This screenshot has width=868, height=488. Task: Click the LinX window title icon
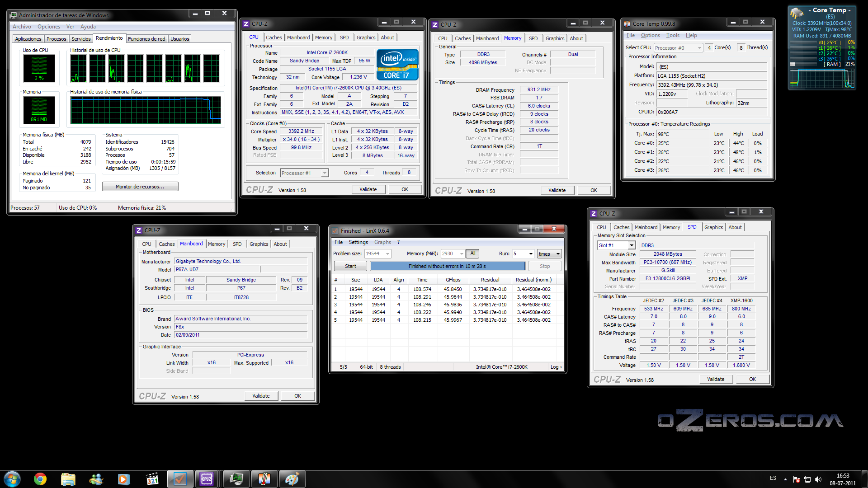point(335,231)
